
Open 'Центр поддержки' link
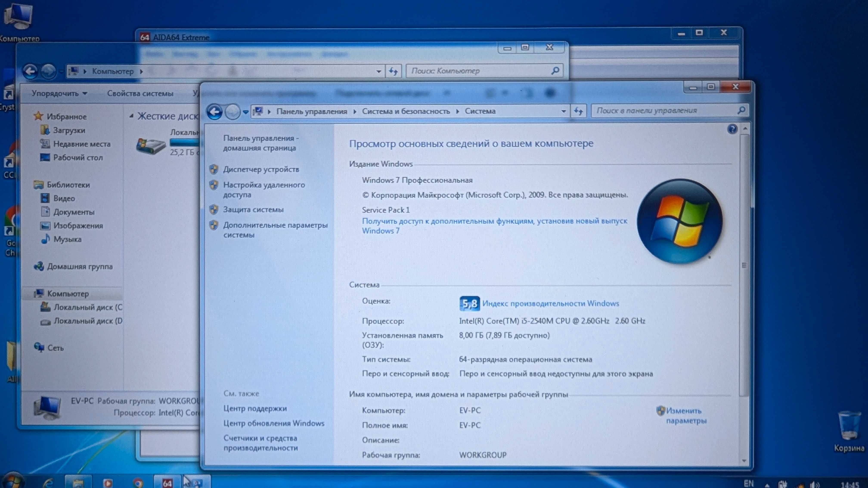coord(255,409)
